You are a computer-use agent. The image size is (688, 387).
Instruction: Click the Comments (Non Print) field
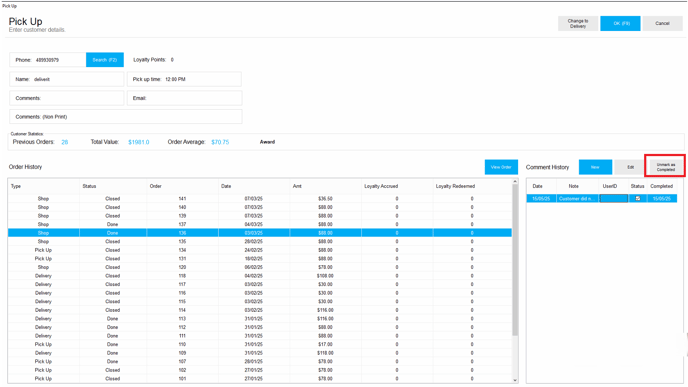(x=125, y=117)
